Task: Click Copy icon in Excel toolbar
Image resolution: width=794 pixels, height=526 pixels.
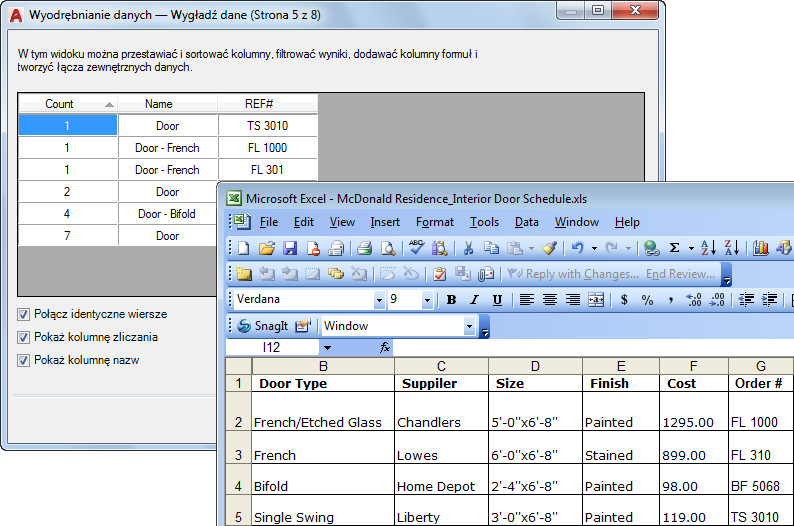Action: click(491, 248)
